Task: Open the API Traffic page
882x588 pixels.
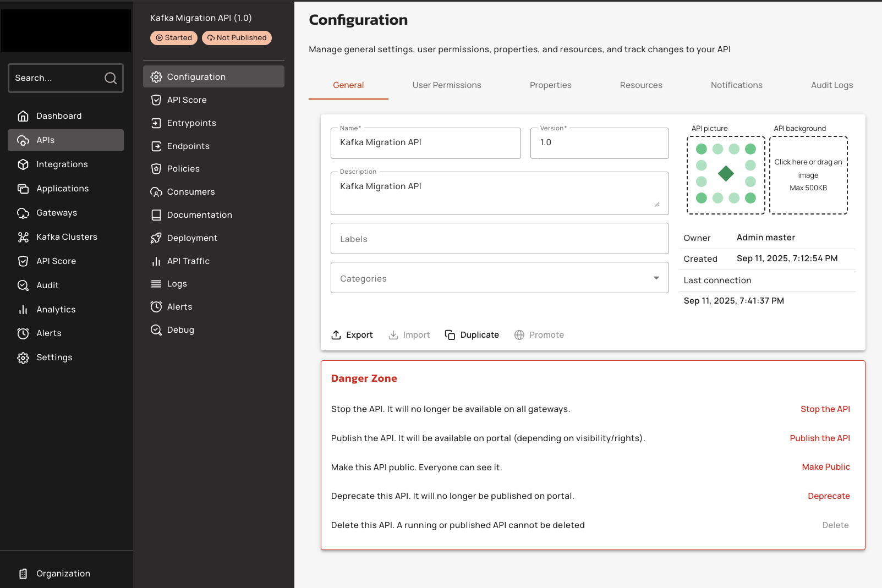Action: [x=188, y=261]
